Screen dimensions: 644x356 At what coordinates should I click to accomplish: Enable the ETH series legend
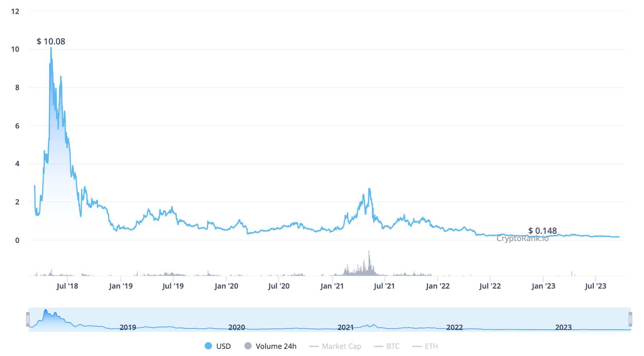[x=425, y=346]
